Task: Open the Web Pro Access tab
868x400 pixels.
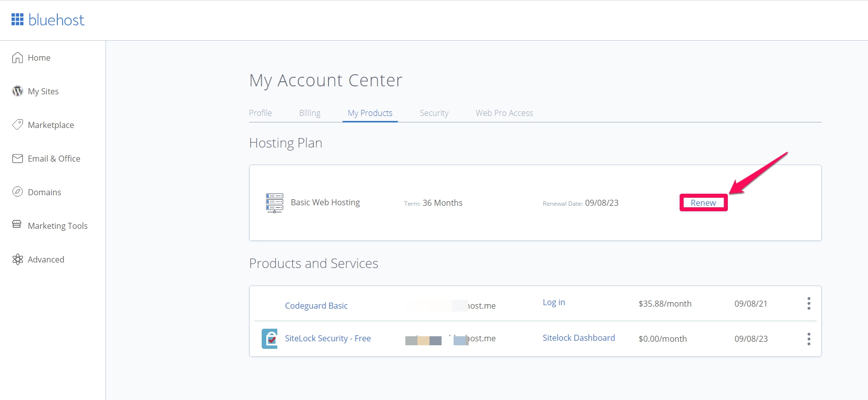Action: [504, 113]
